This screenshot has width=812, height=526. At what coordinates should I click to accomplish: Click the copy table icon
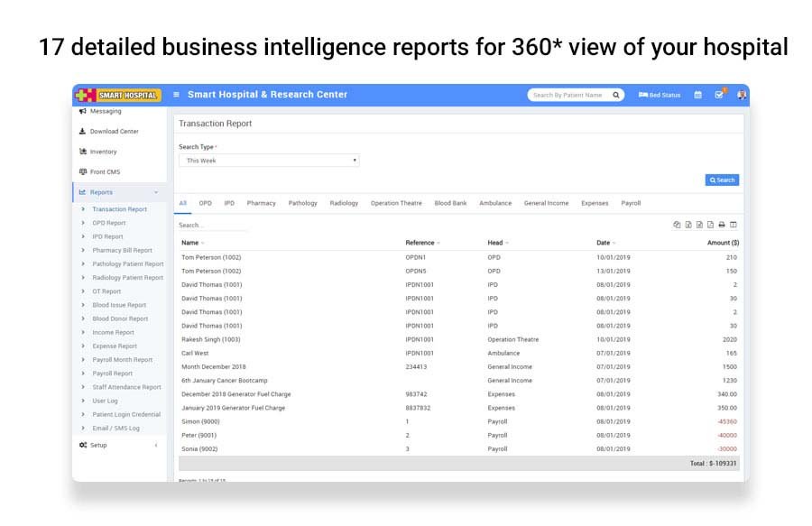677,225
